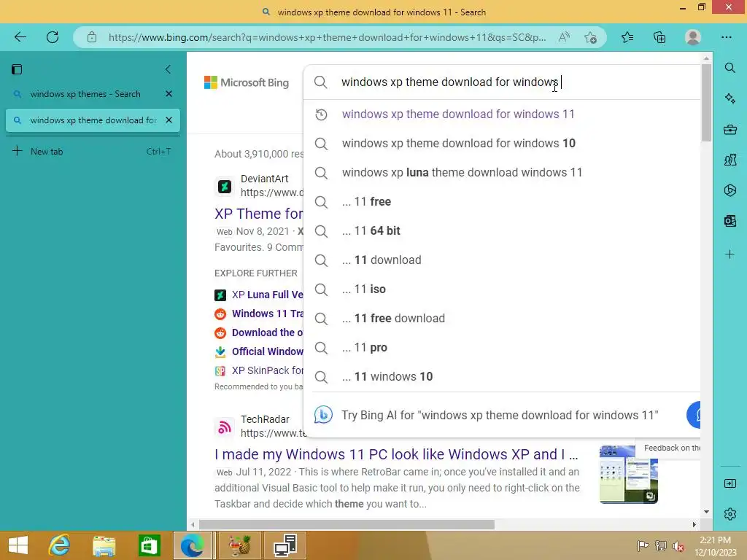This screenshot has height=560, width=747.
Task: Open a New tab from the sidebar
Action: (93, 152)
